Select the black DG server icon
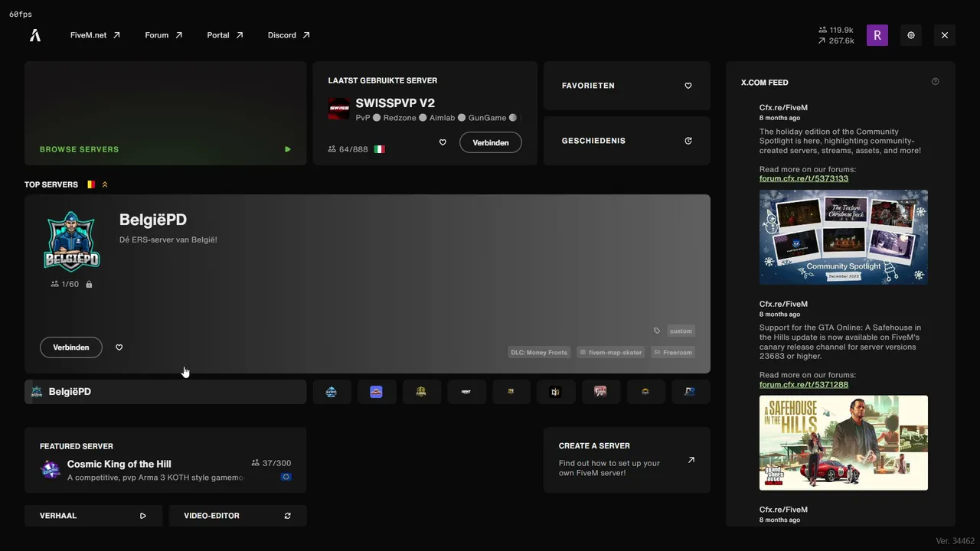This screenshot has width=980, height=551. pos(556,392)
